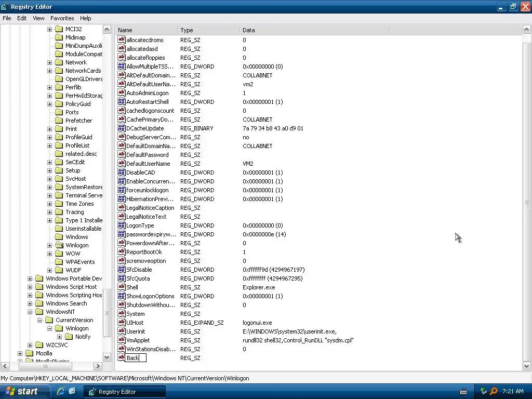
Task: Click values pane scroll down arrow
Action: 527,366
